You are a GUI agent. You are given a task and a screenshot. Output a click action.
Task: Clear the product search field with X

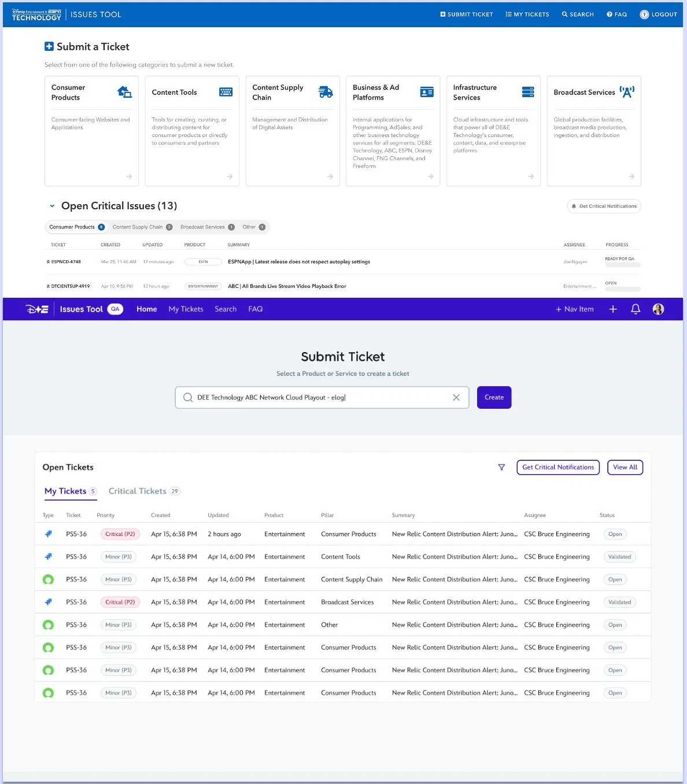click(x=456, y=397)
